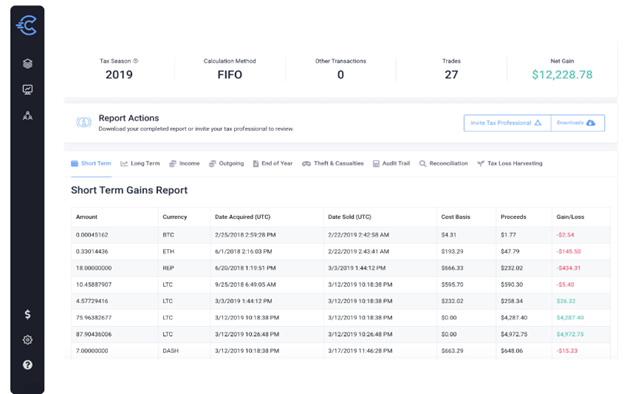Click the CoinTracker logo in the sidebar
This screenshot has height=394, width=624.
click(x=27, y=25)
